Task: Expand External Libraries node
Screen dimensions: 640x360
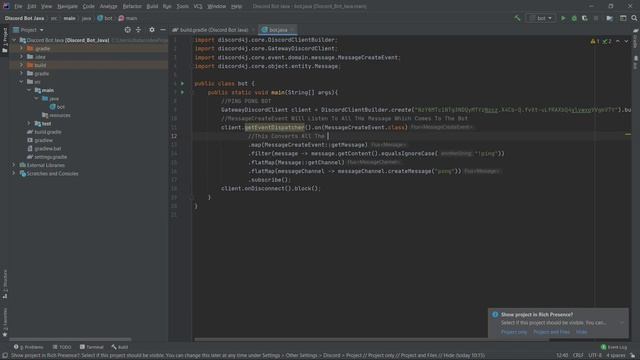Action: (x=13, y=165)
